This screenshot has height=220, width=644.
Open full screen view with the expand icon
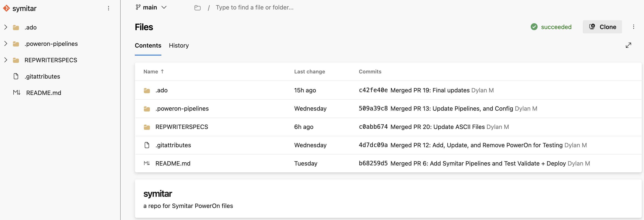coord(629,45)
